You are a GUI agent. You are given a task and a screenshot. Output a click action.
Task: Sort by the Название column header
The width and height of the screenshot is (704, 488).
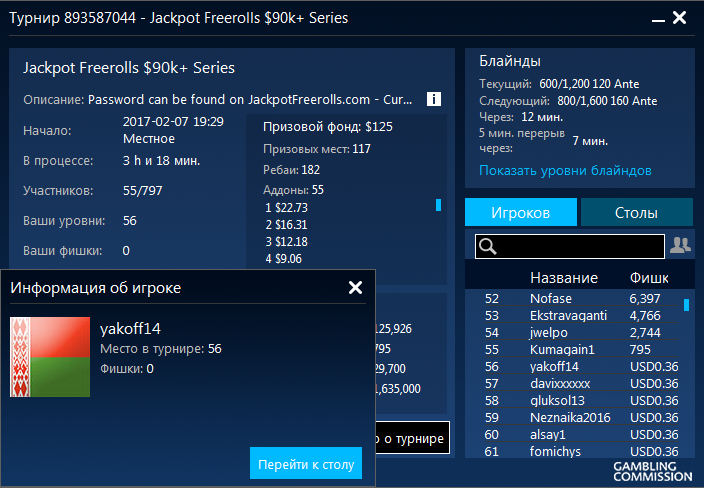pos(563,278)
